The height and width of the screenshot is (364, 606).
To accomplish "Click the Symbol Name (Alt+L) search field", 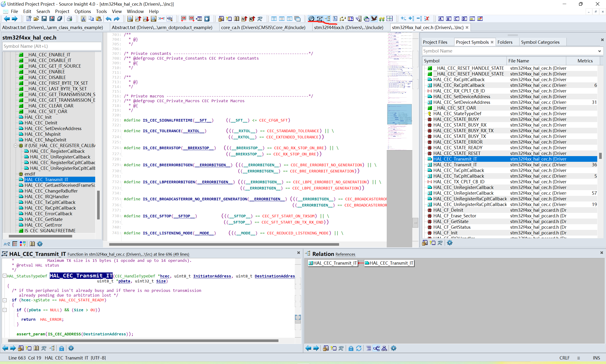I will tap(52, 46).
